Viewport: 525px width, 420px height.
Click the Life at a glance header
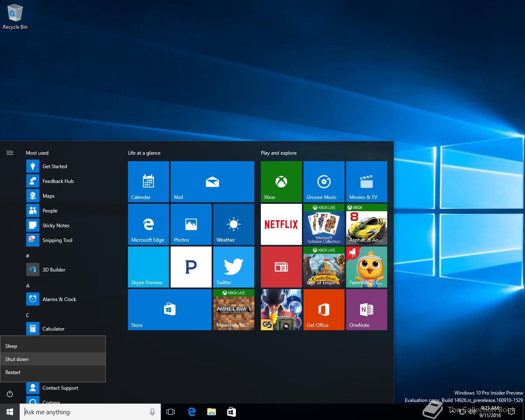coord(144,153)
